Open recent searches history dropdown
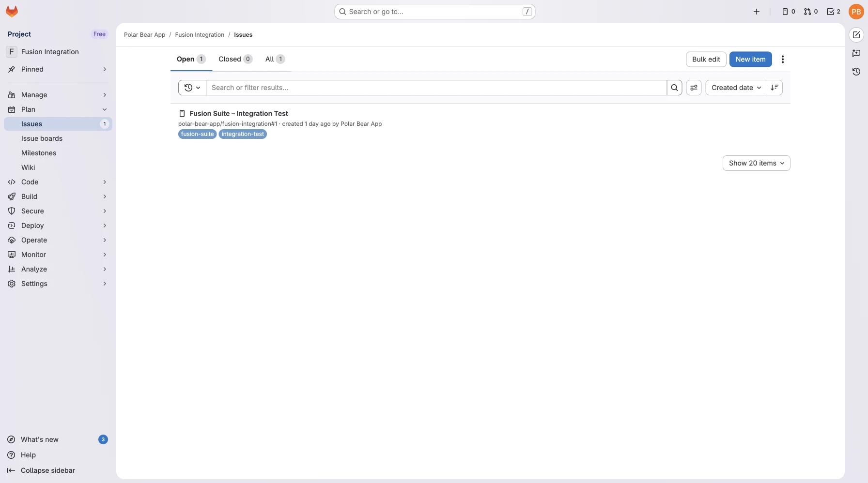Screen dimensions: 868x483 [x=192, y=88]
